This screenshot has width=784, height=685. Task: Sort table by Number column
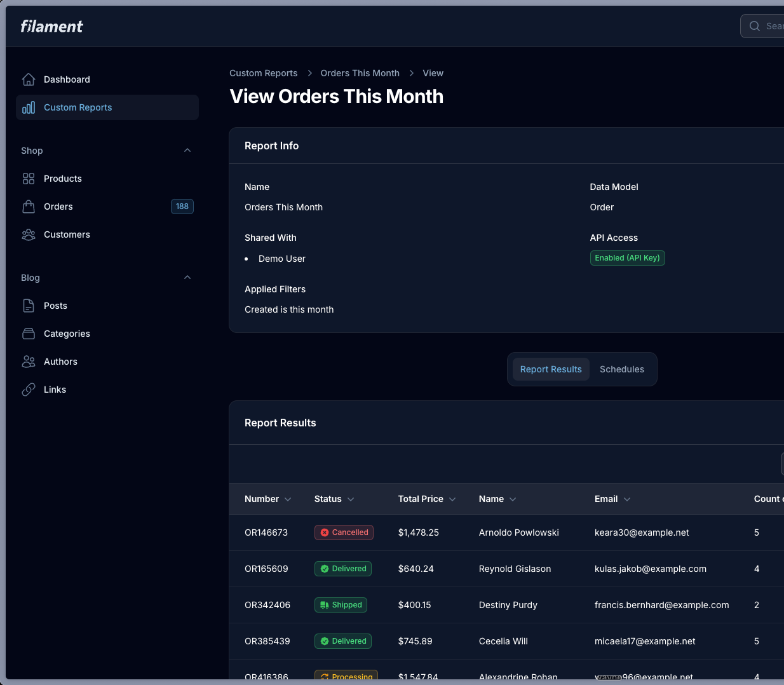point(267,499)
